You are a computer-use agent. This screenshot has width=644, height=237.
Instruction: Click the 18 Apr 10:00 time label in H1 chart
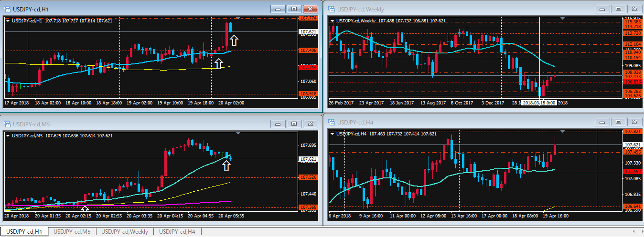coord(78,103)
